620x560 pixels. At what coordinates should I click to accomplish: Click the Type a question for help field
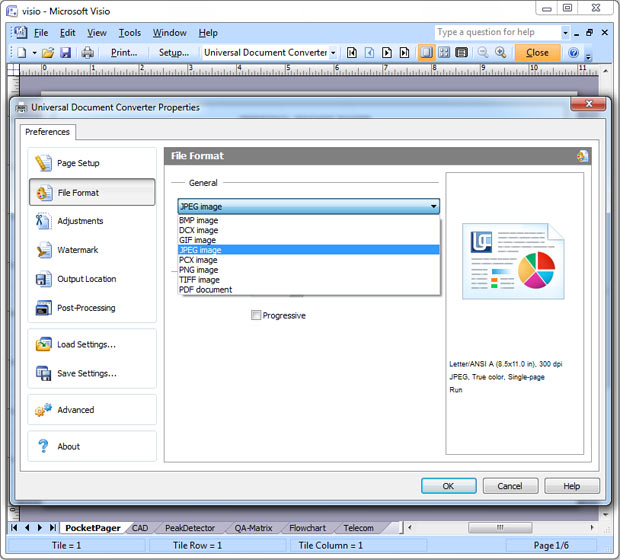[498, 32]
